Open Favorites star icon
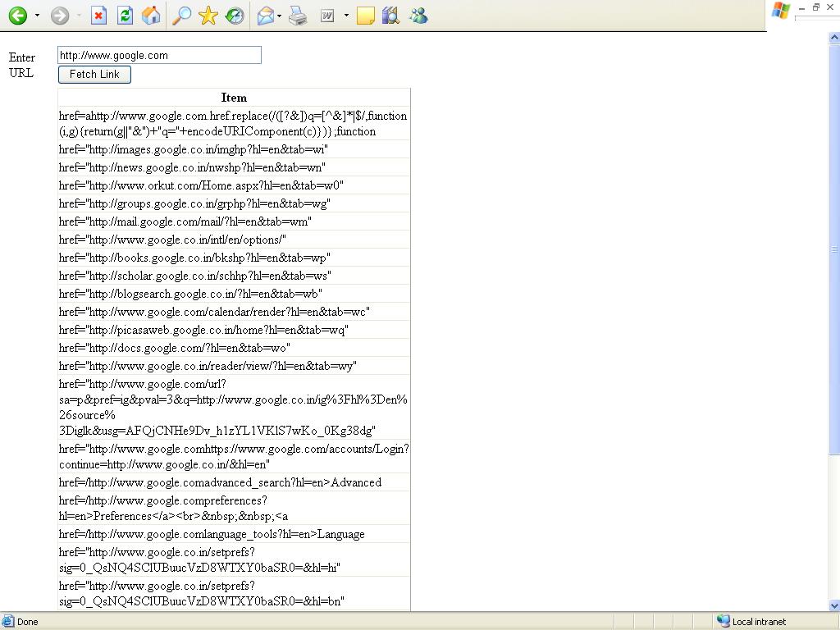The image size is (840, 630). pos(208,16)
